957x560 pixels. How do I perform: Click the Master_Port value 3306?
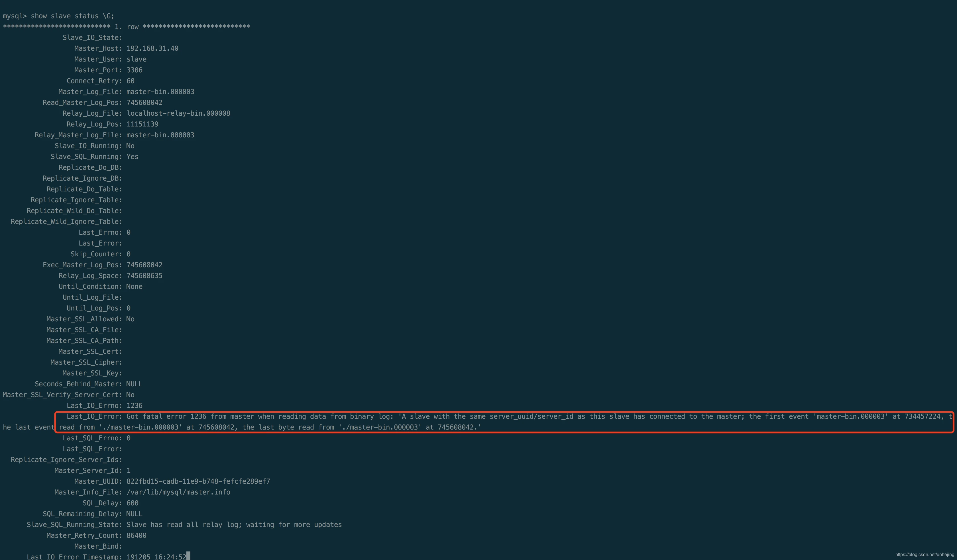pos(135,70)
